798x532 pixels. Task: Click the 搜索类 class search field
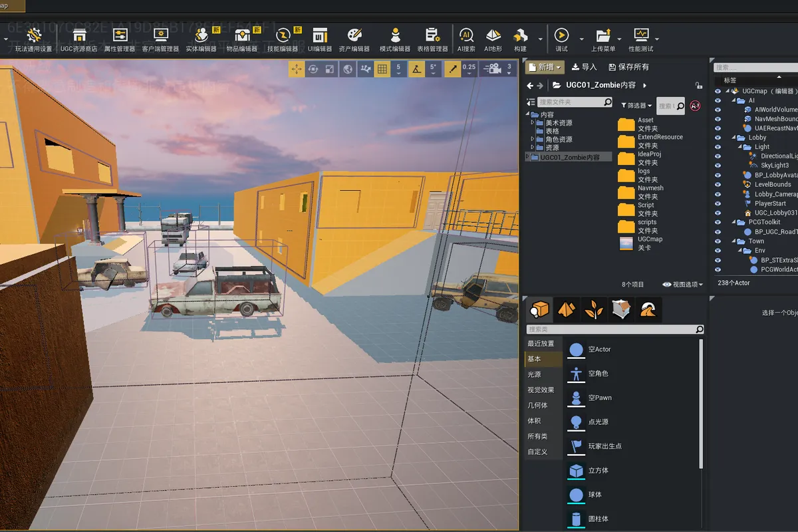click(x=615, y=329)
